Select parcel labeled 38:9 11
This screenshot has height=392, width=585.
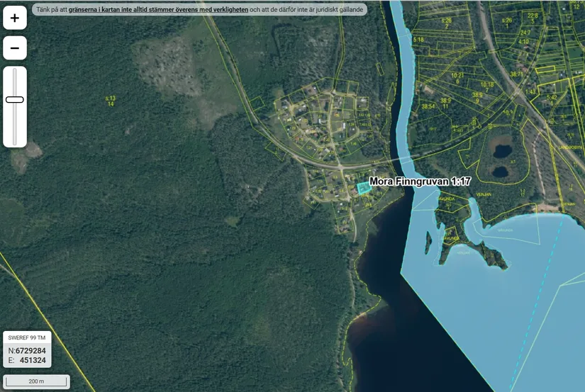pos(445,103)
